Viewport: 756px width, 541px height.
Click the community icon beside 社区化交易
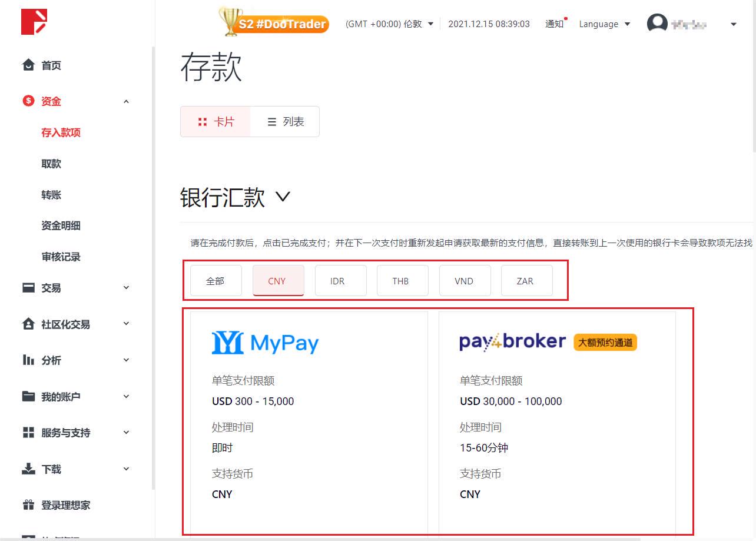[x=28, y=324]
